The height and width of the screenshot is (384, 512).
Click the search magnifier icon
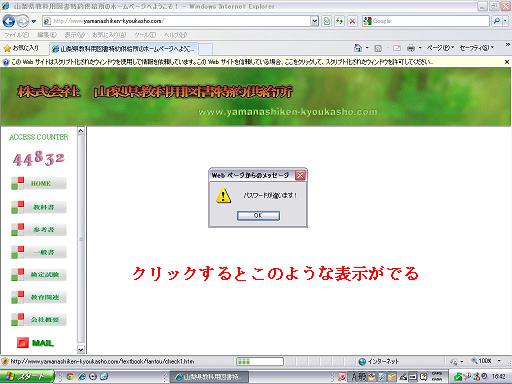pyautogui.click(x=497, y=21)
